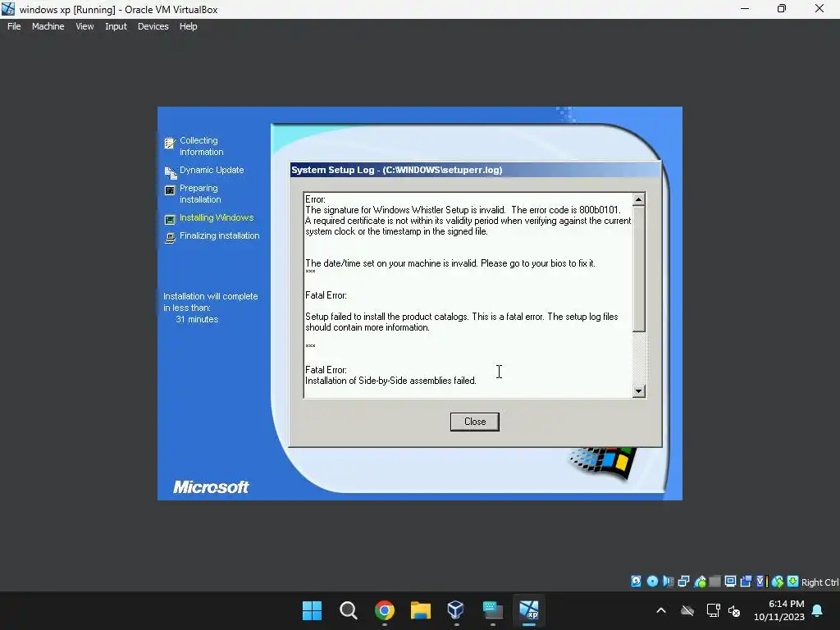Open Google Chrome from the taskbar
This screenshot has width=840, height=630.
point(385,610)
